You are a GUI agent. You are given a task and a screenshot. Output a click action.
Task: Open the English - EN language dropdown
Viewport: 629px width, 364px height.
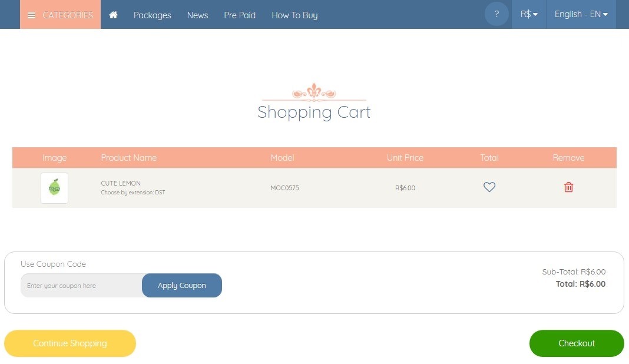coord(581,14)
